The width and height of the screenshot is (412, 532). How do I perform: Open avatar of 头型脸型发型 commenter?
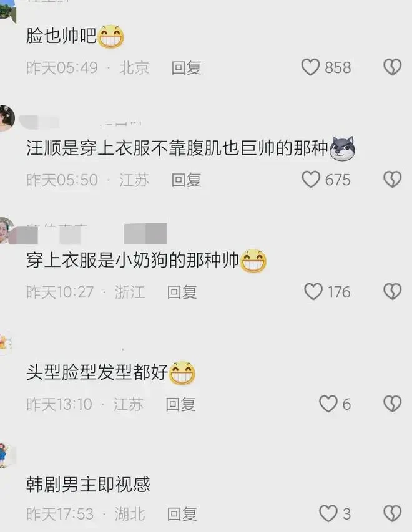pos(6,344)
